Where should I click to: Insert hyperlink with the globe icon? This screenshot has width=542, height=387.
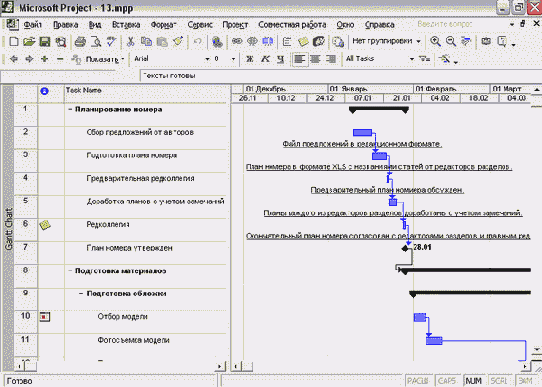click(217, 42)
